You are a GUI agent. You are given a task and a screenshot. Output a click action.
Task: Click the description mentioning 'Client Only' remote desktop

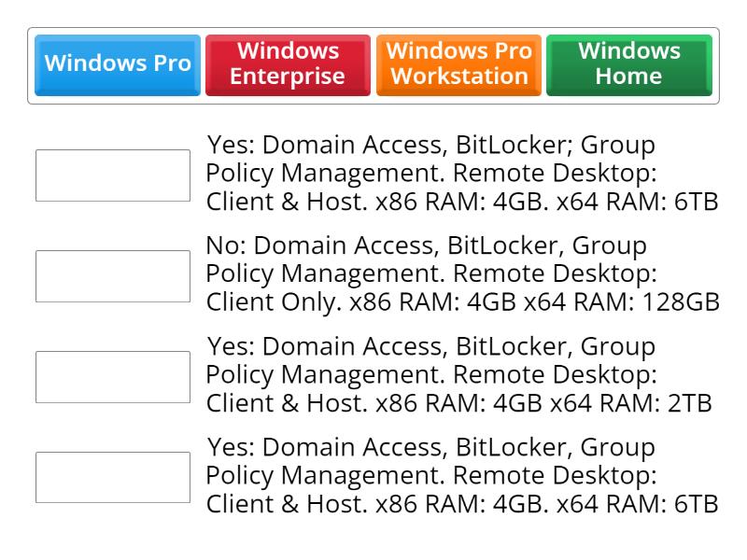[x=458, y=274]
